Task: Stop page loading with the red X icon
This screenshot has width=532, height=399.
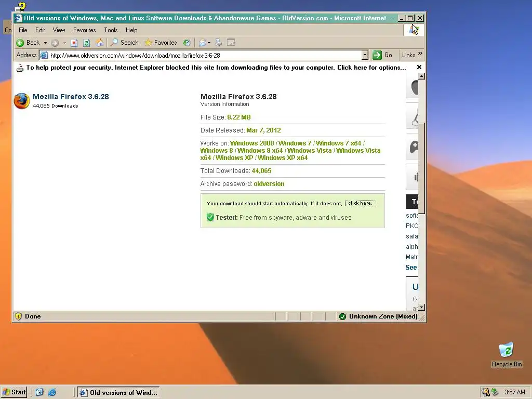Action: [x=74, y=43]
